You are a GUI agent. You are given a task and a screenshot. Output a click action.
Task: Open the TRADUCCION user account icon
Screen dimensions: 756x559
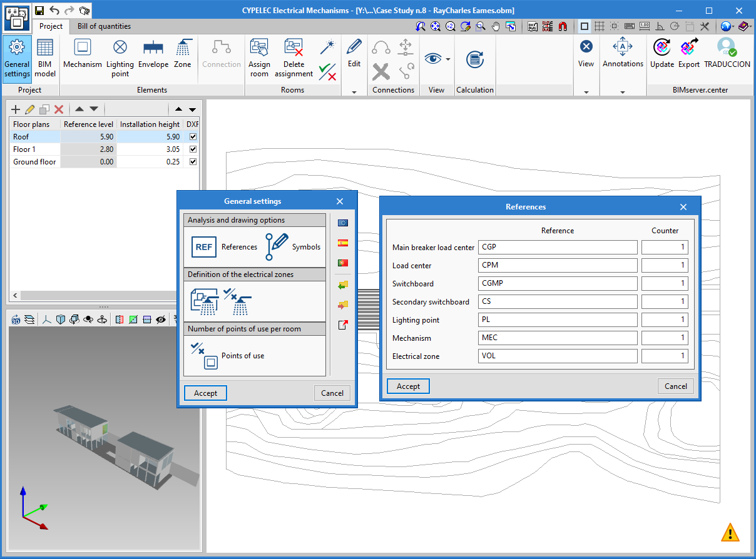[727, 53]
